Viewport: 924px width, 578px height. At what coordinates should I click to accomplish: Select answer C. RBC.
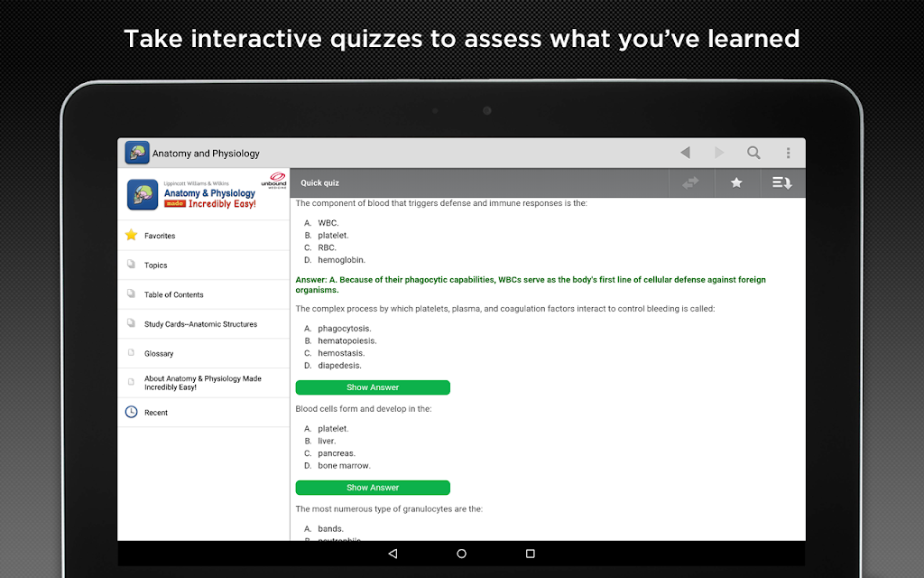[320, 247]
